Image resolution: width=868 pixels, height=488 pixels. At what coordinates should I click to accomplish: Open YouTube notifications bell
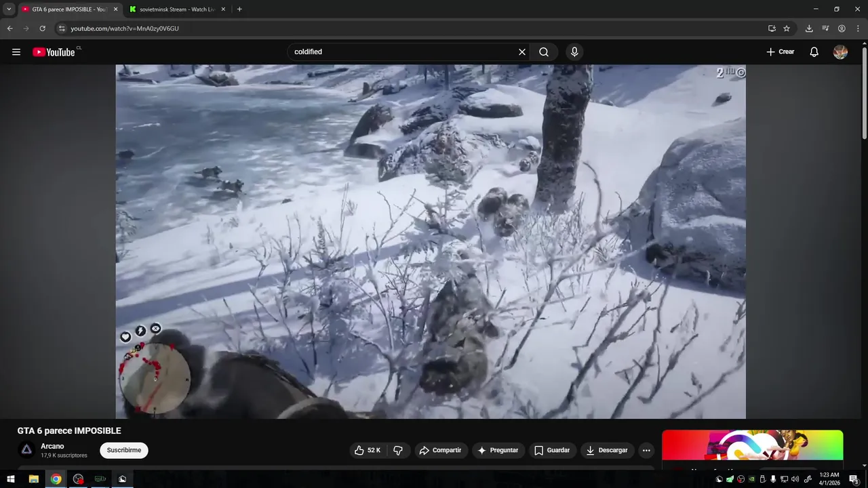click(814, 52)
